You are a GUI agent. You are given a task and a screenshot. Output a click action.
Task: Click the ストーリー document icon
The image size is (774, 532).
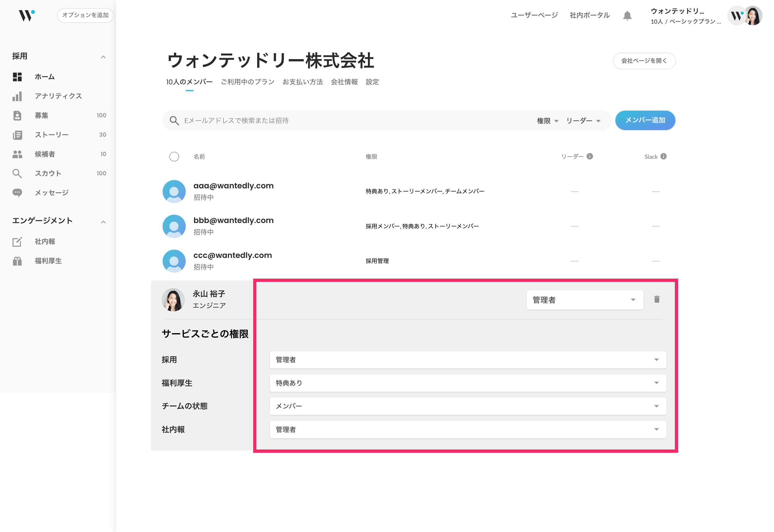[x=17, y=135]
